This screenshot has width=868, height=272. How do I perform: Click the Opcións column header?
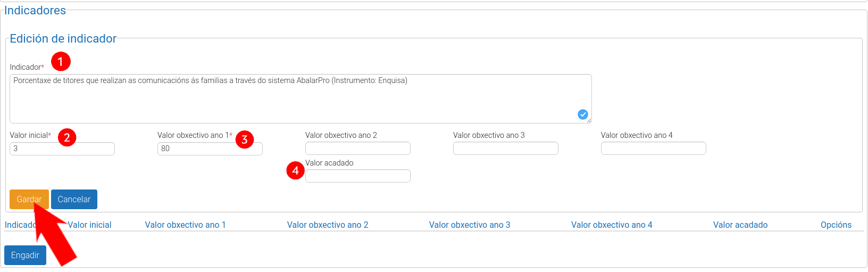836,225
